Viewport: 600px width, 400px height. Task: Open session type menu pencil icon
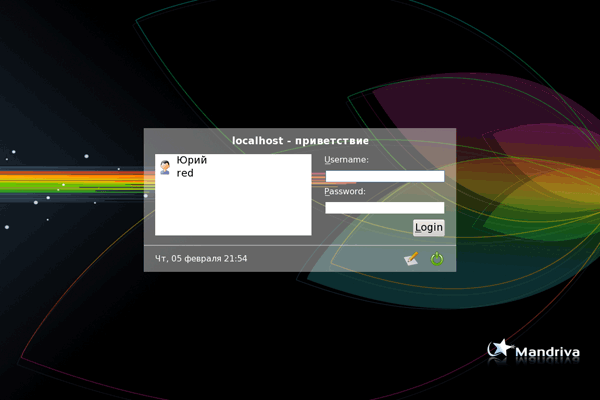411,259
